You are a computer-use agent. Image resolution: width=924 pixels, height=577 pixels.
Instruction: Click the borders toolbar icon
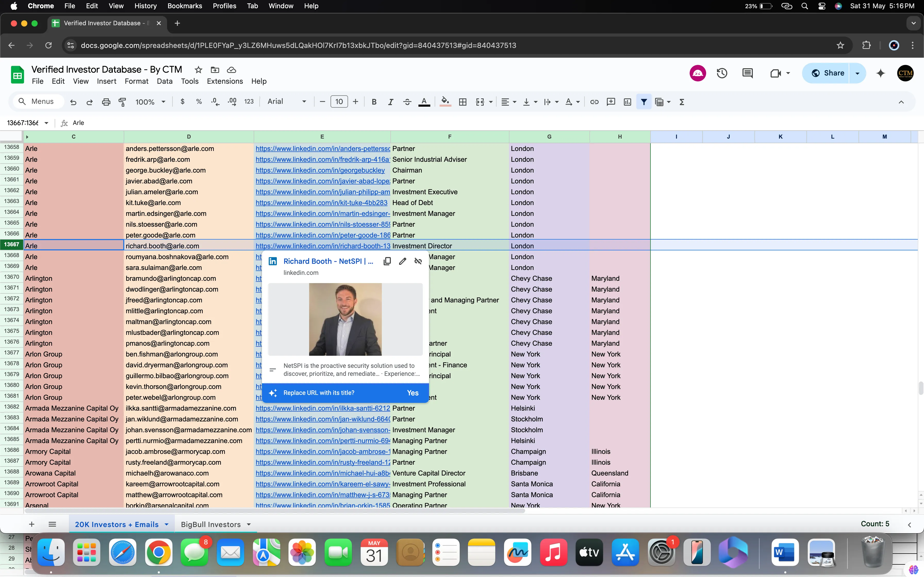(463, 102)
